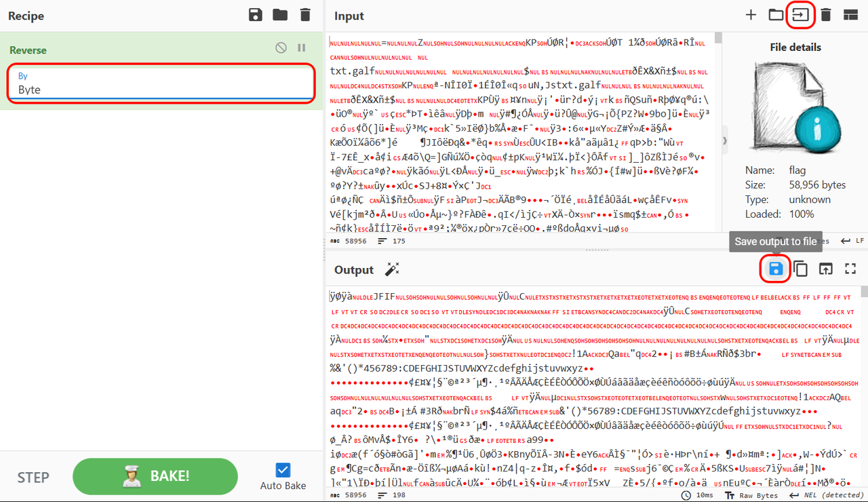Replace input with output
Screen dimensions: 868x502
(825, 269)
